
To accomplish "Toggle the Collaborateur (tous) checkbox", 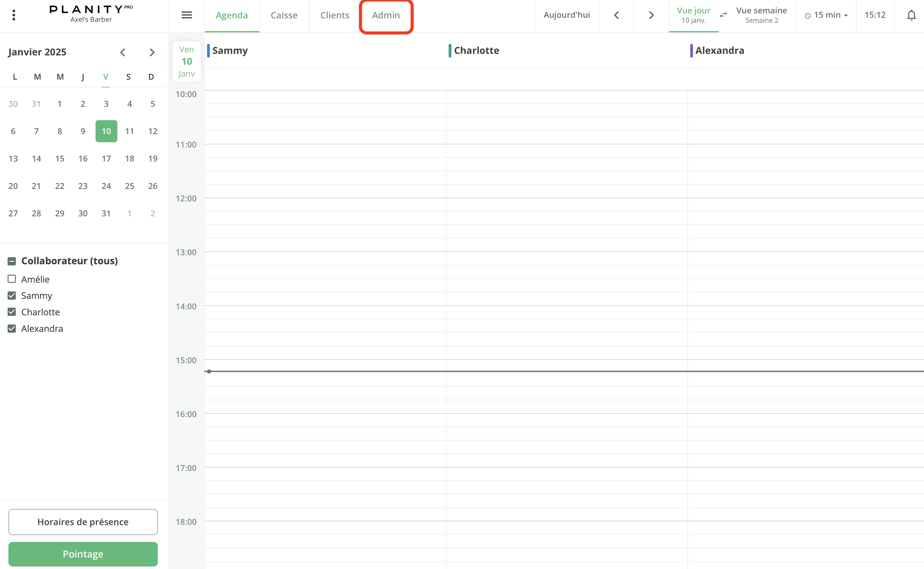I will 12,261.
